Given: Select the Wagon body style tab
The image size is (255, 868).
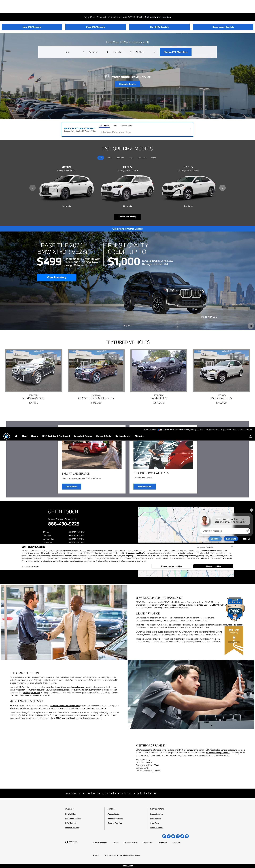Looking at the screenshot, I should tap(154, 158).
